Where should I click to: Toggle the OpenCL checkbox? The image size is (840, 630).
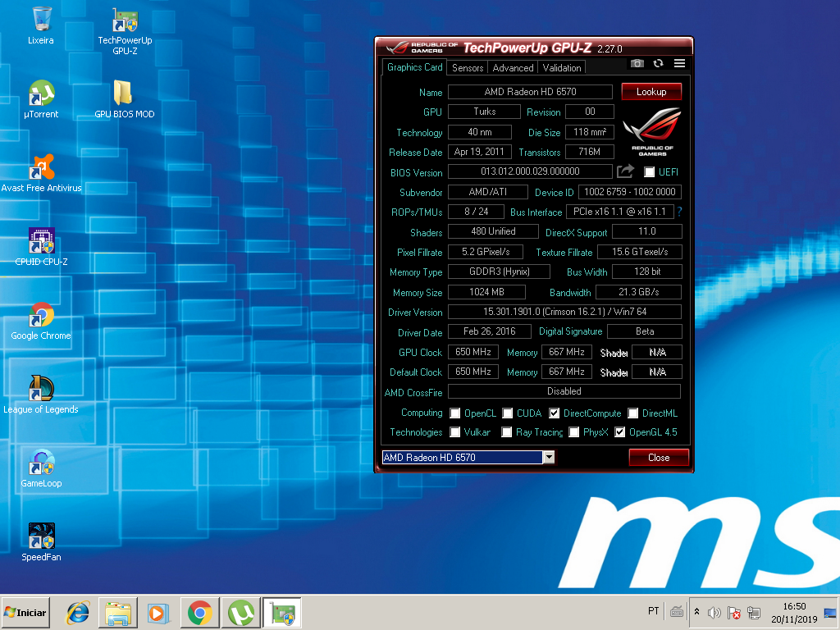[x=454, y=413]
